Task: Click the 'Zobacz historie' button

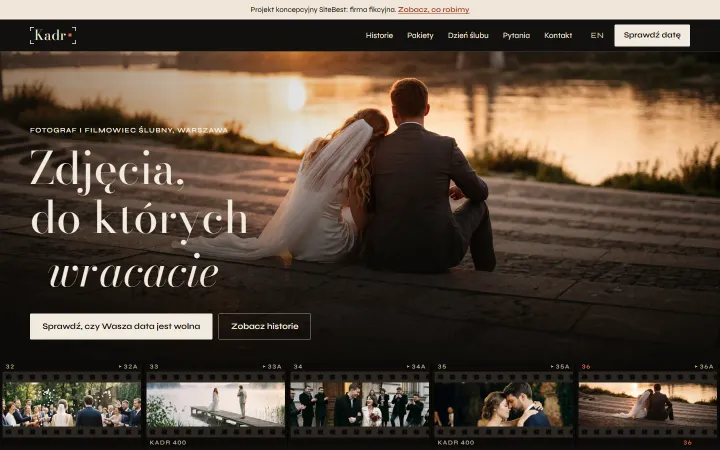Action: point(264,326)
